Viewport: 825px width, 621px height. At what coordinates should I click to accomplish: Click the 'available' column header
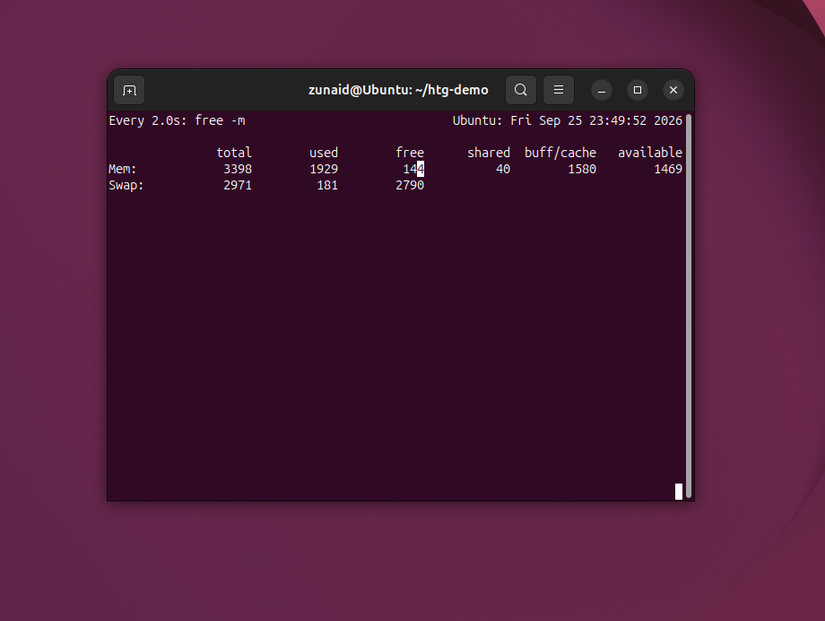tap(650, 153)
